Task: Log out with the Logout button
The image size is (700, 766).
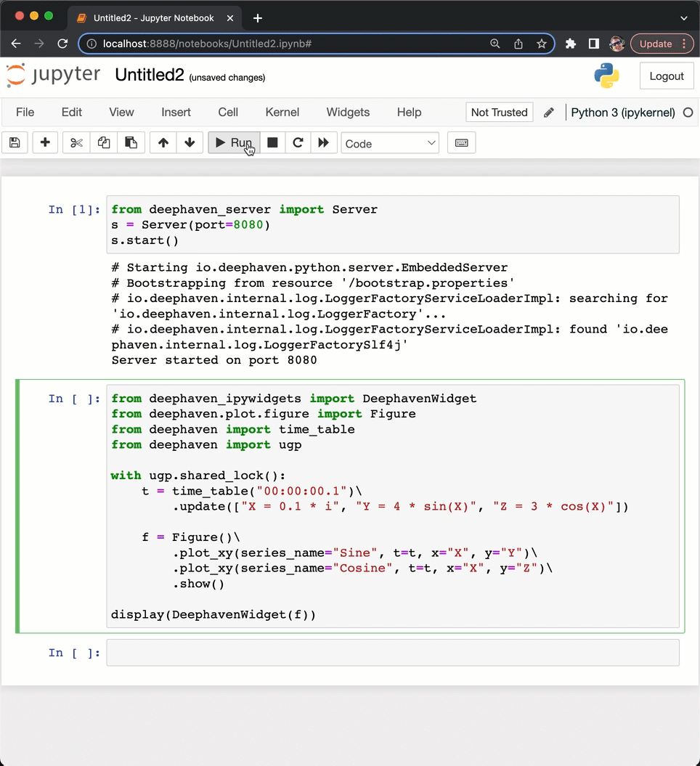Action: (667, 76)
